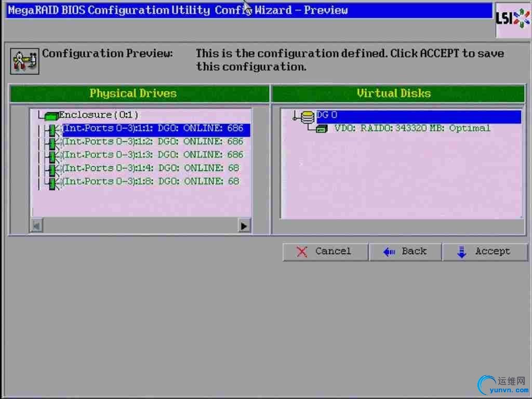
Task: Select the physical drive 1:1:2 row
Action: pos(154,141)
